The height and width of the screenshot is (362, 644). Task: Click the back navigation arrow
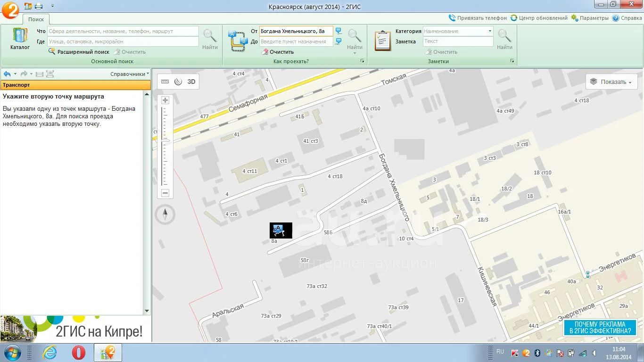(x=7, y=74)
